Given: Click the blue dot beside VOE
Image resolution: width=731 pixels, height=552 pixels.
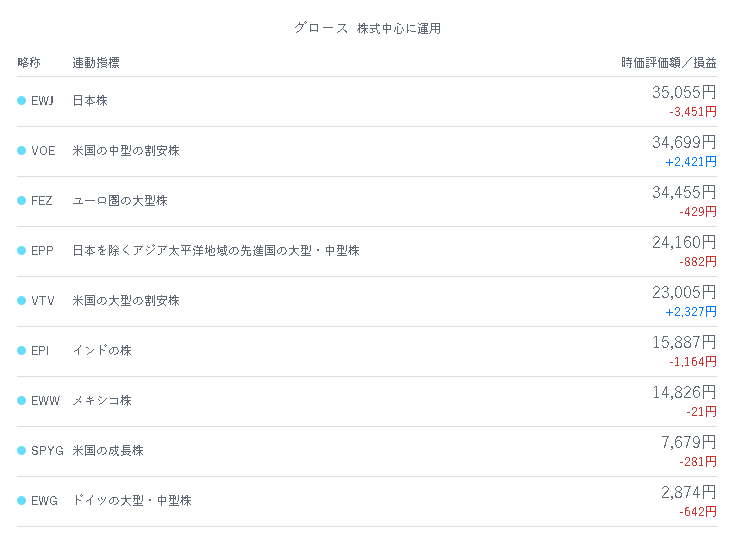Looking at the screenshot, I should point(21,151).
